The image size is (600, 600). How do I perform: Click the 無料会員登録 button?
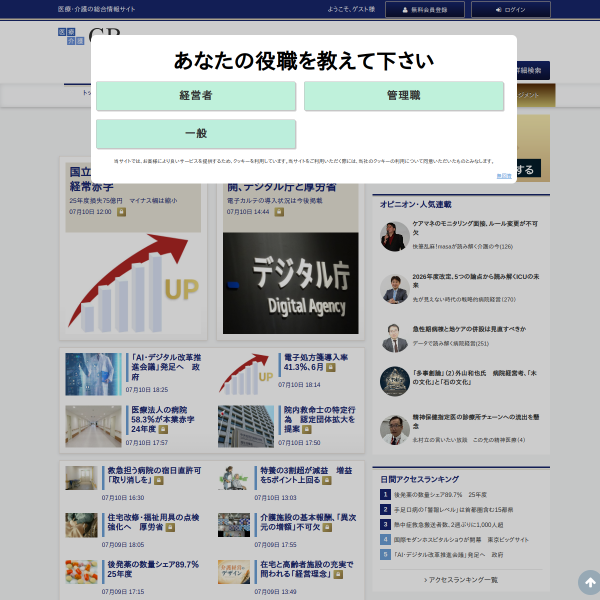point(425,10)
